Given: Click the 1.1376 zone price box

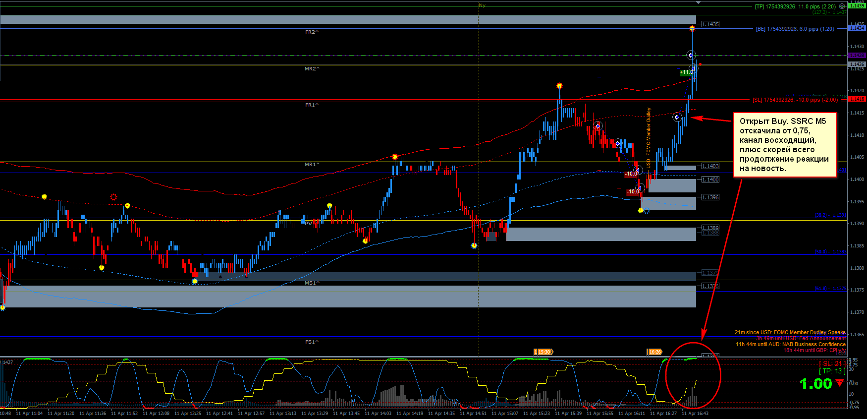Looking at the screenshot, I should click(710, 286).
